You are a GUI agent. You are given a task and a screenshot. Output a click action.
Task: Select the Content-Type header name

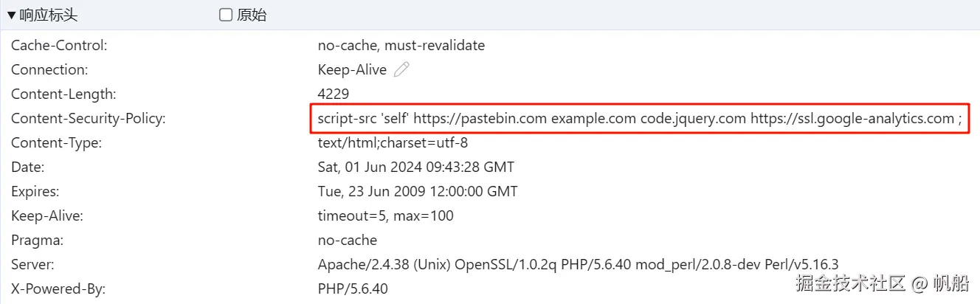coord(56,142)
